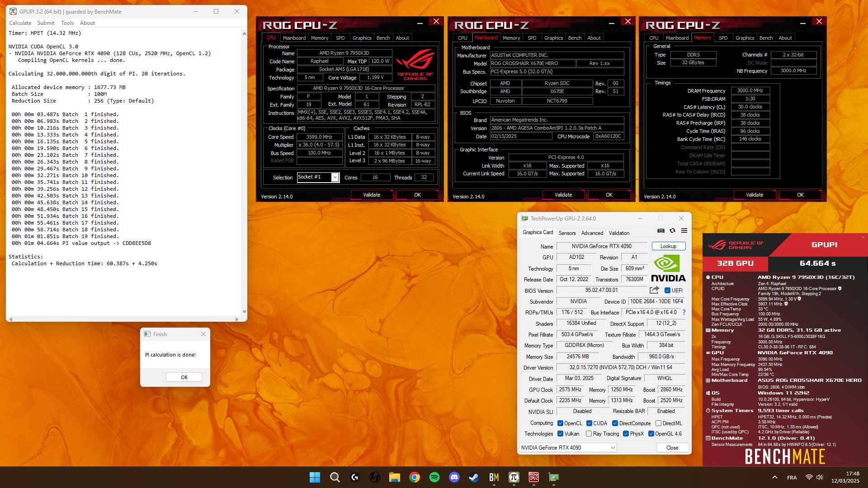Open Spotify from taskbar
The height and width of the screenshot is (488, 868).
click(434, 477)
